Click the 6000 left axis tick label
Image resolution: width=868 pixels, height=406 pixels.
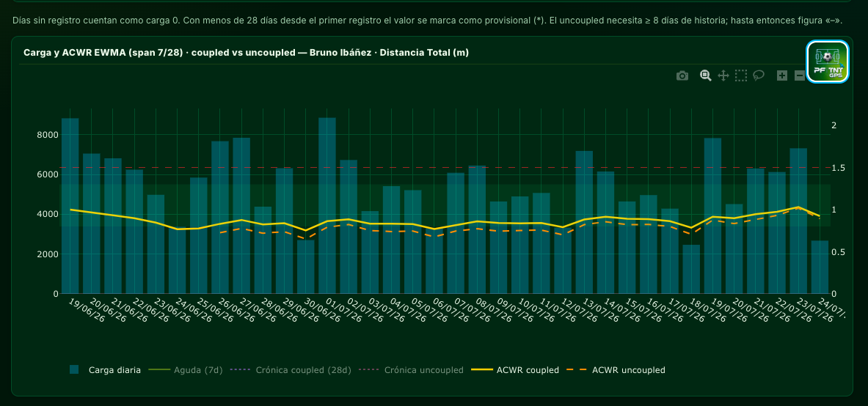[48, 175]
